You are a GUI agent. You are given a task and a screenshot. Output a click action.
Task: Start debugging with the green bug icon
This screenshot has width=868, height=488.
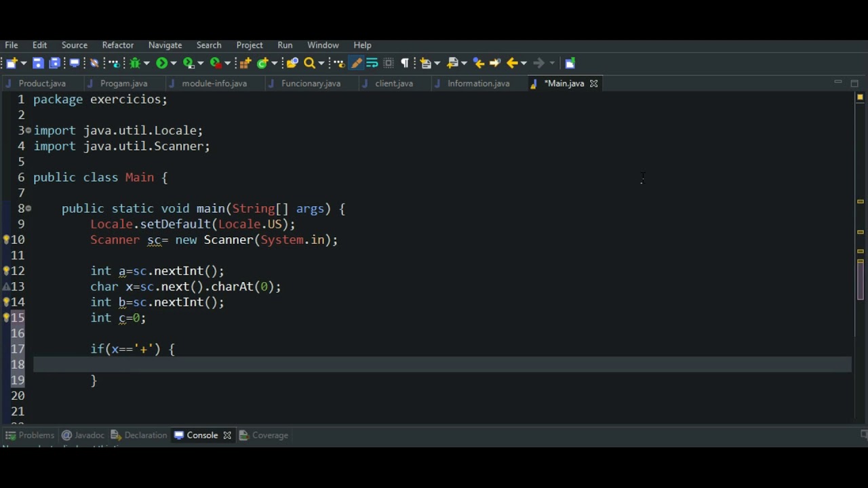pyautogui.click(x=135, y=63)
